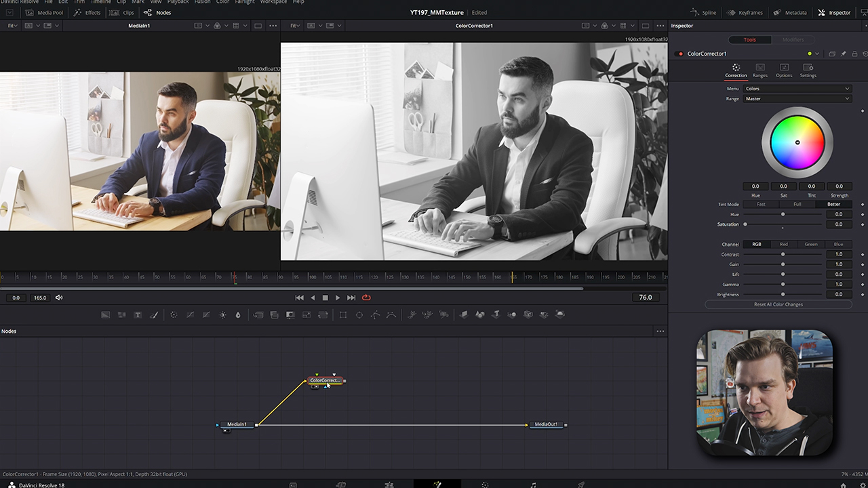
Task: Click Reset All Color Changes button
Action: pos(778,304)
